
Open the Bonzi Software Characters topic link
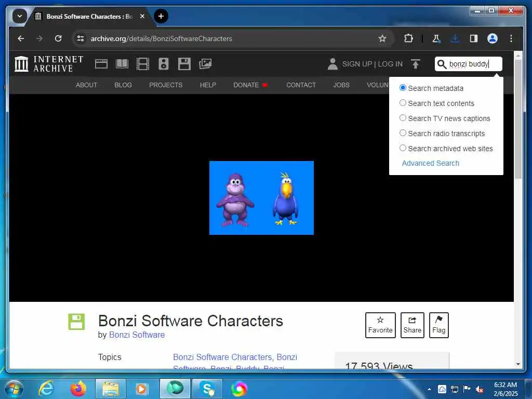222,357
